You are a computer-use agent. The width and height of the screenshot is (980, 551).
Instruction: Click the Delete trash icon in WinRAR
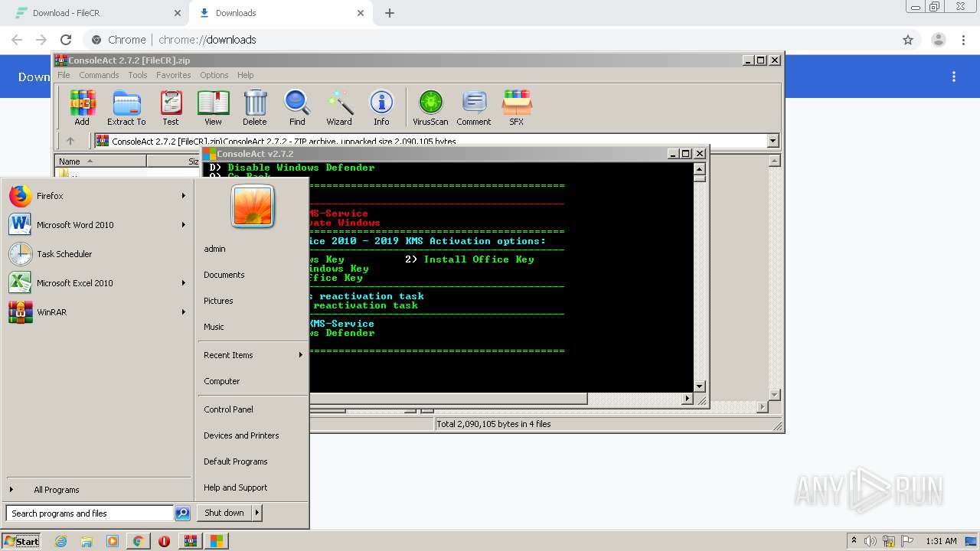255,107
